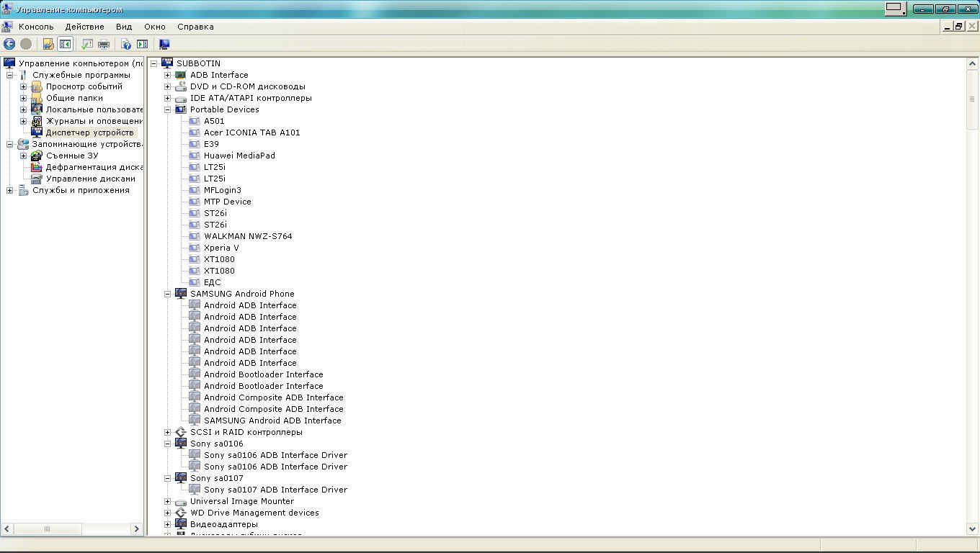Viewport: 980px width, 553px height.
Task: Click the Просмотр событий icon
Action: 37,86
